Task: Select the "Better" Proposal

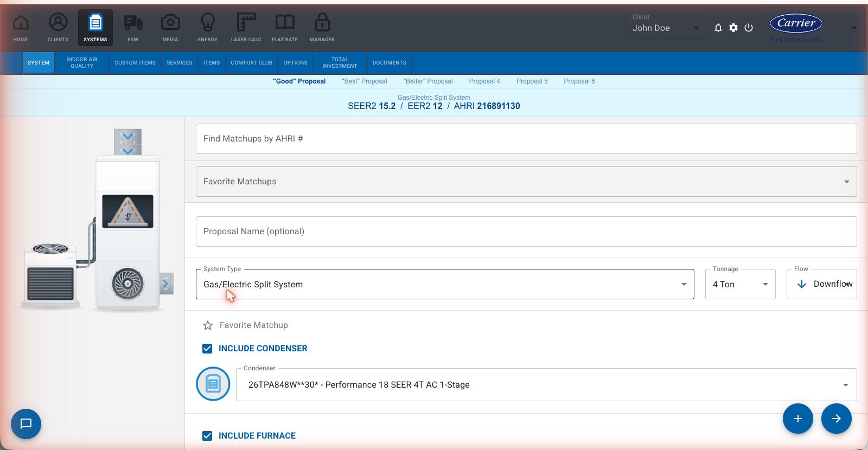Action: (428, 81)
